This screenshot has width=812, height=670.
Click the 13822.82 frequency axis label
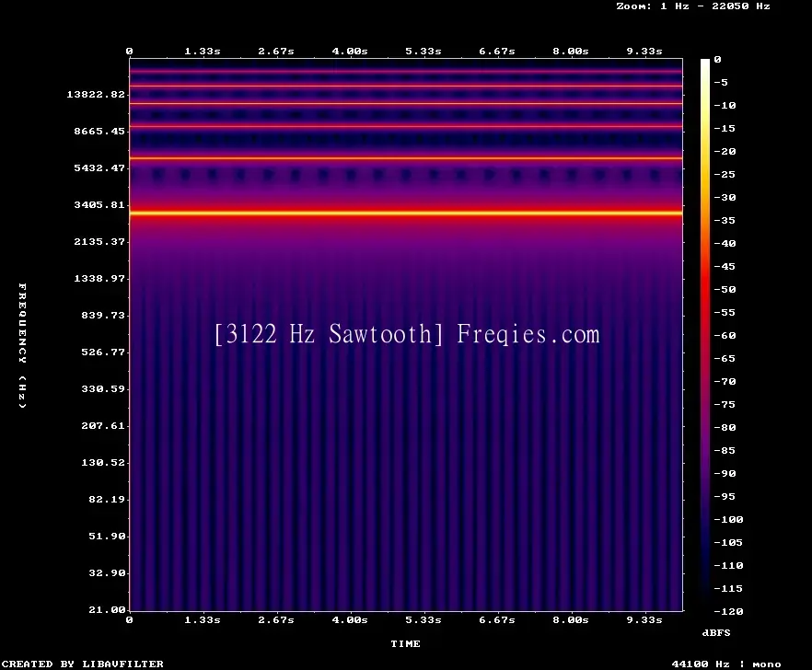coord(96,94)
